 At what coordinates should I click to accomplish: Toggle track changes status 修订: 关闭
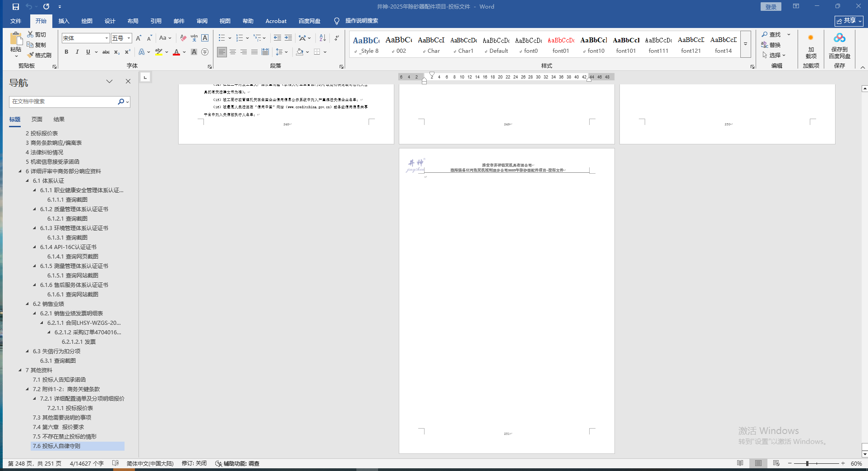(194, 463)
